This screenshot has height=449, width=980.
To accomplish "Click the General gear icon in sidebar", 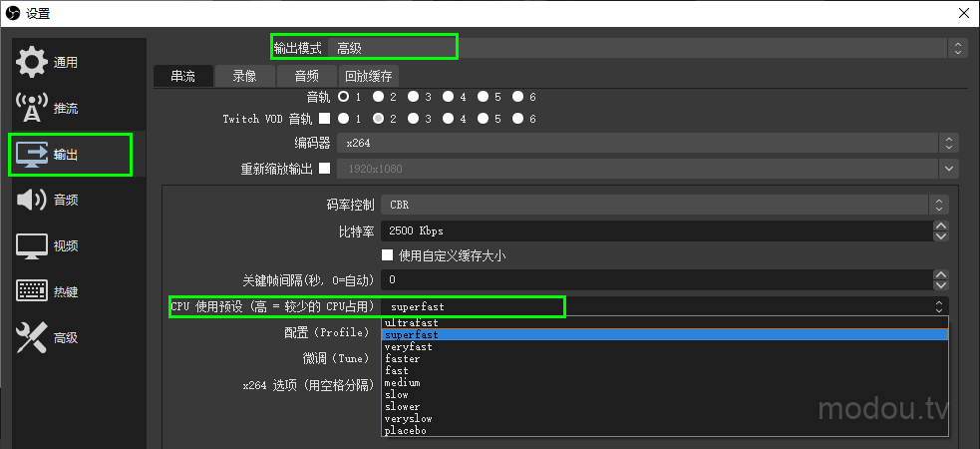I will [x=31, y=62].
